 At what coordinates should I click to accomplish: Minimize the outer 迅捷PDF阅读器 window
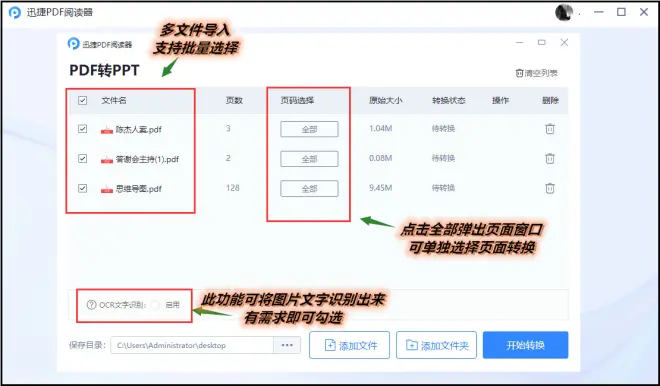599,12
